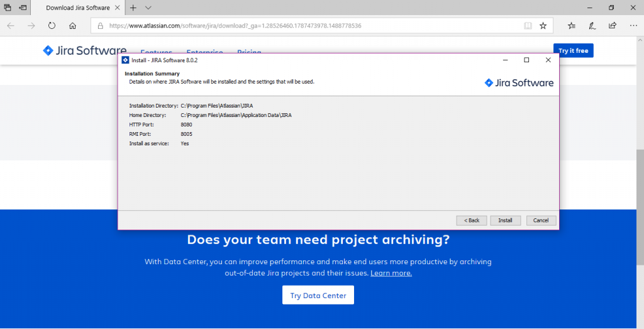Select the Installation Directory path text
The width and height of the screenshot is (644, 329).
pyautogui.click(x=217, y=106)
